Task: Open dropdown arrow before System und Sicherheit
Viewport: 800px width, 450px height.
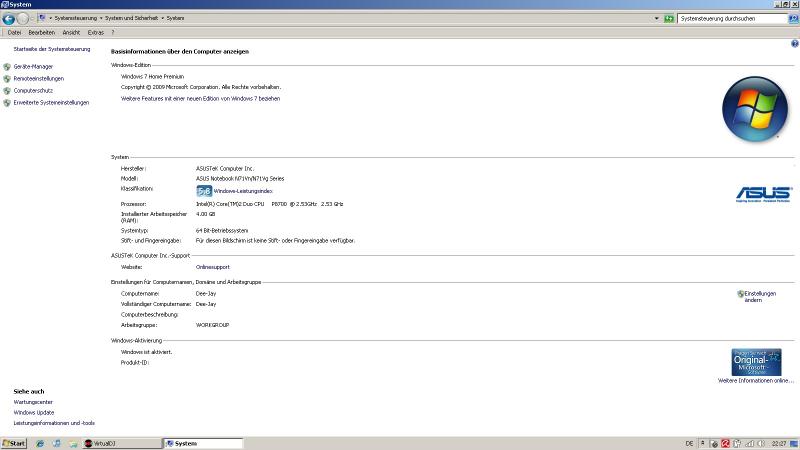Action: coord(101,18)
